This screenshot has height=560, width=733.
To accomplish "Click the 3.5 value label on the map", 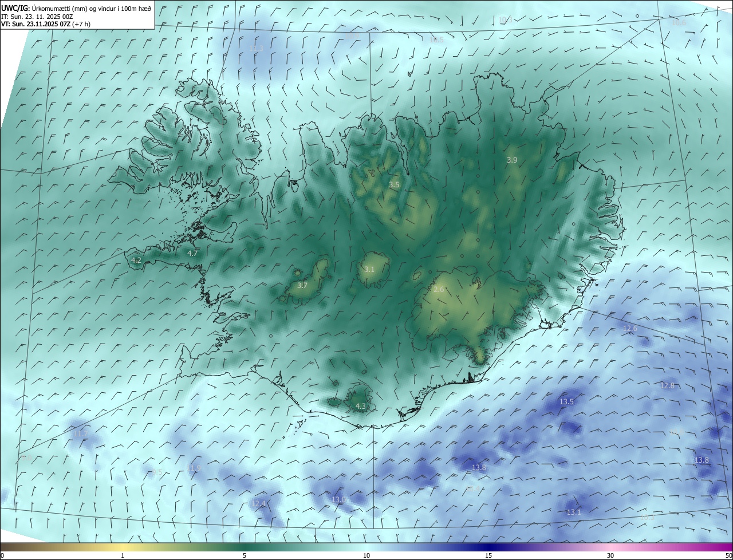I will (394, 185).
